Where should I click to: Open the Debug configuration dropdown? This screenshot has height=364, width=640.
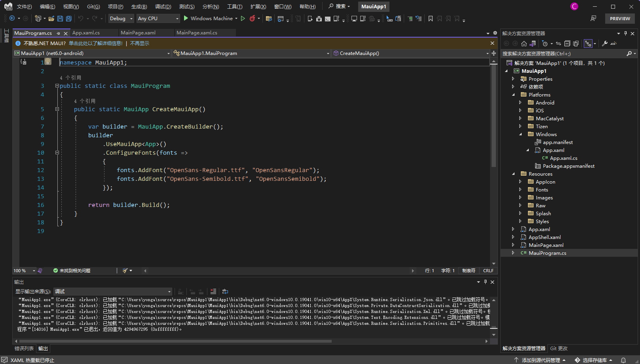coord(121,18)
